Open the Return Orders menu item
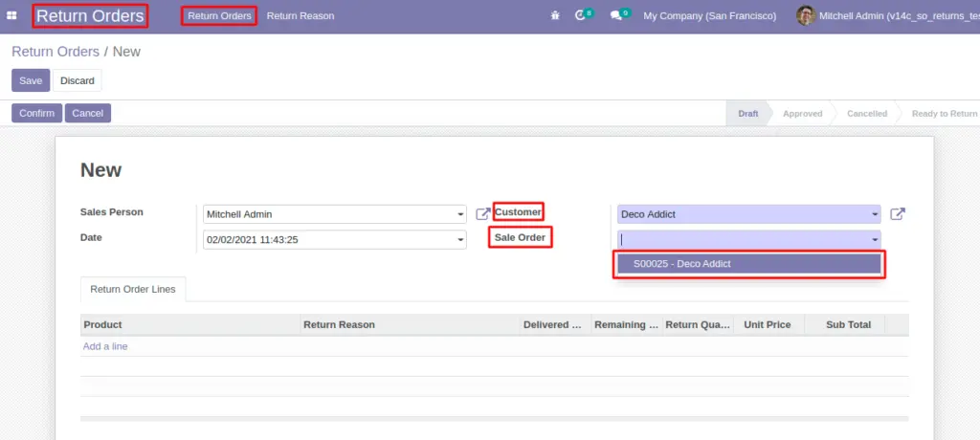Viewport: 980px width, 440px height. [219, 15]
